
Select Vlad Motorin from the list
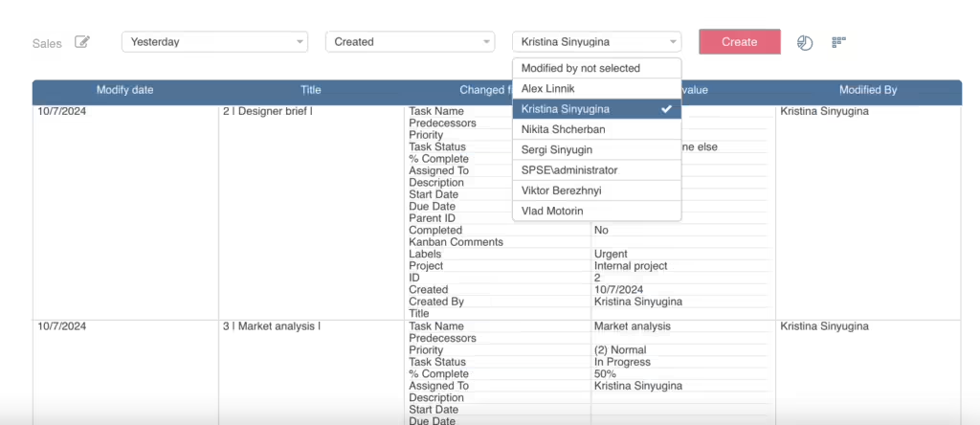(597, 211)
